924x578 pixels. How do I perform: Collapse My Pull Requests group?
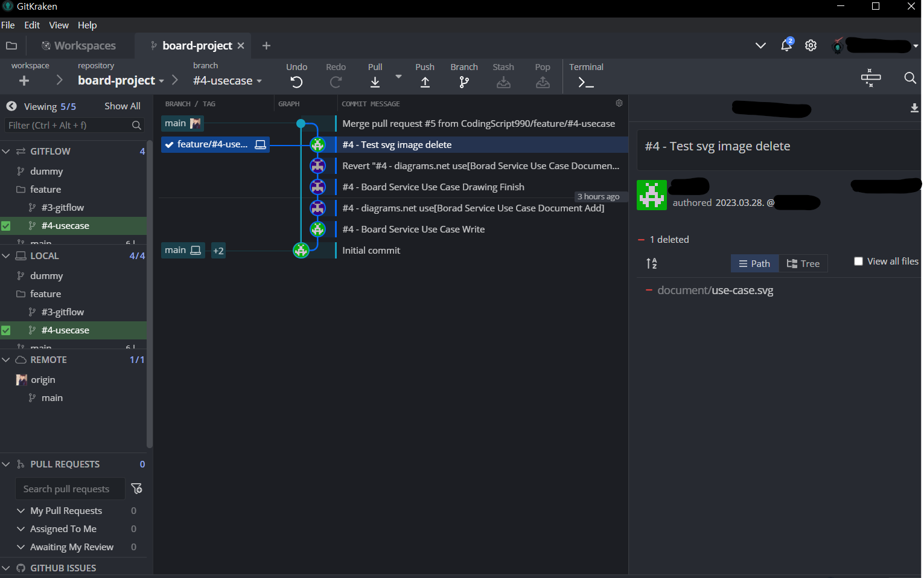(21, 511)
